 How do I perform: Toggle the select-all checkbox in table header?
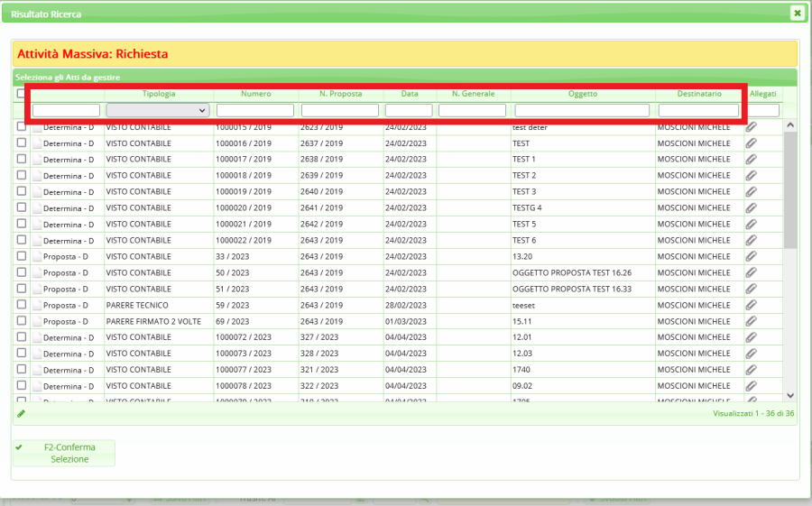coord(22,94)
